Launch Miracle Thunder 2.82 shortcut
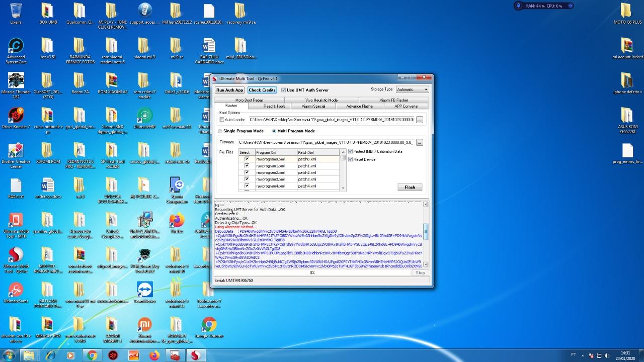 (x=16, y=85)
